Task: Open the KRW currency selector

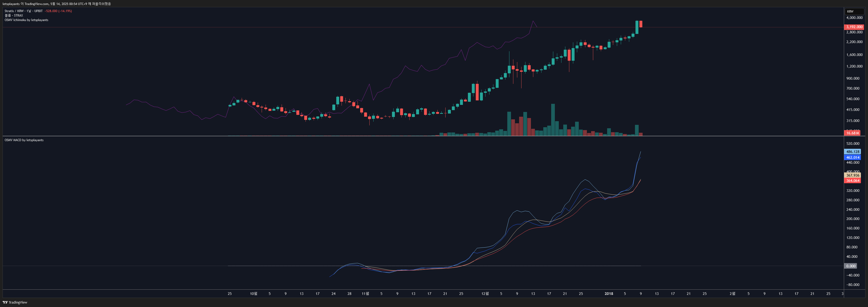Action: coord(854,12)
